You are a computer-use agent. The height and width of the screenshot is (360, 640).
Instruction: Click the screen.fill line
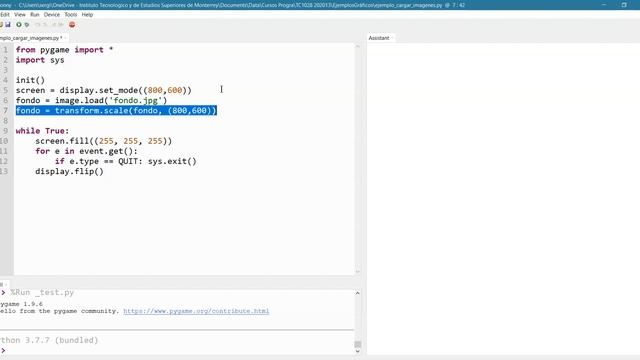pos(104,141)
